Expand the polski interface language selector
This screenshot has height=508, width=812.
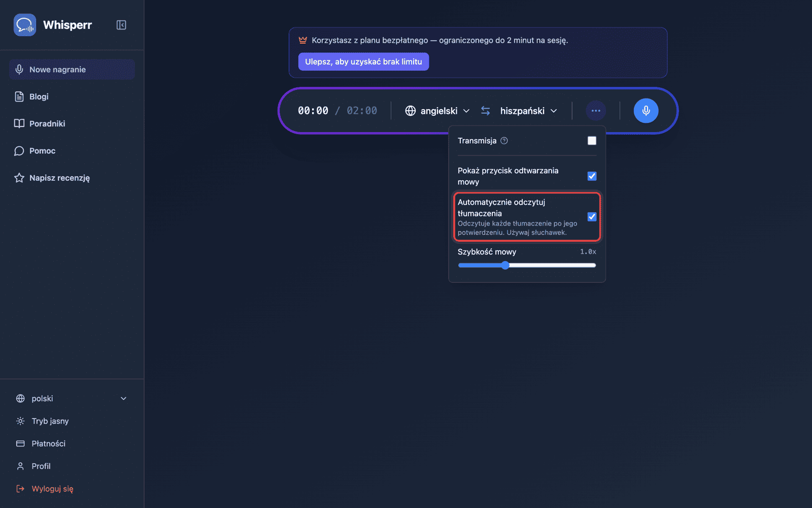72,399
